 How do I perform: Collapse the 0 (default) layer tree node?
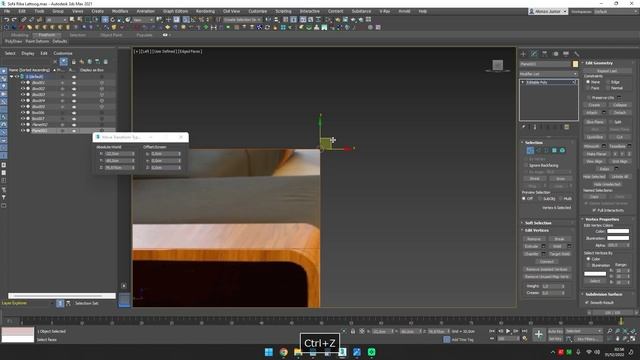click(11, 76)
